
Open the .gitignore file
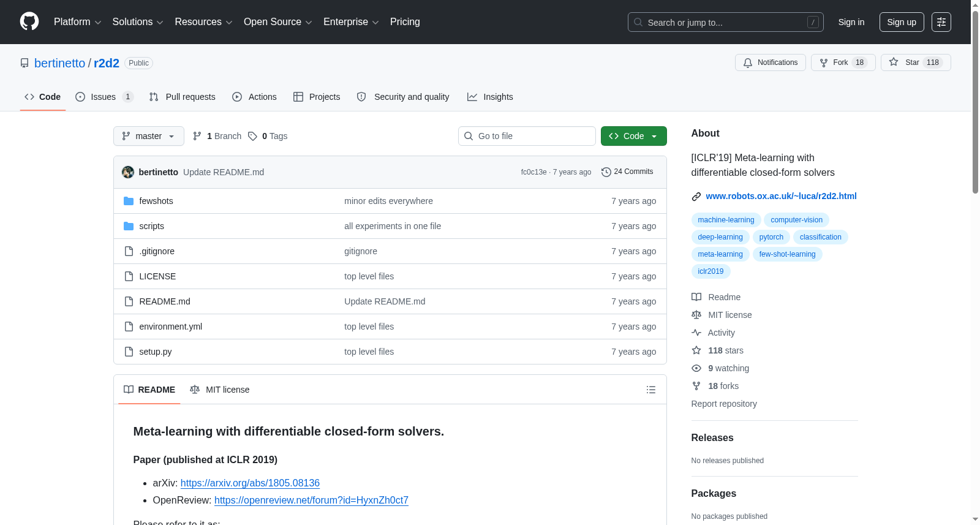pos(157,251)
